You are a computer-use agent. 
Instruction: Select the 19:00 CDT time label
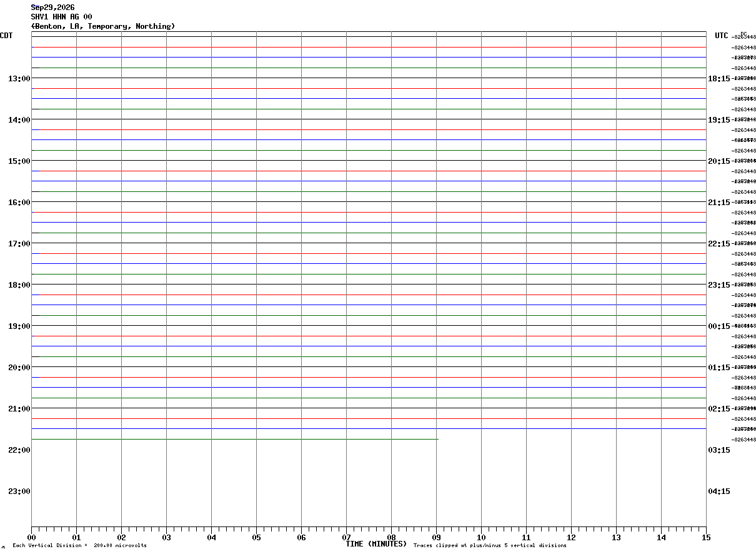(19, 326)
